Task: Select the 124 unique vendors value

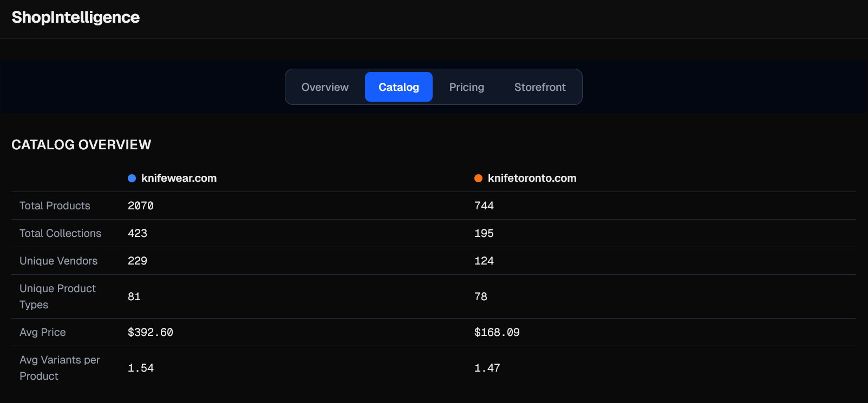Action: coord(484,261)
